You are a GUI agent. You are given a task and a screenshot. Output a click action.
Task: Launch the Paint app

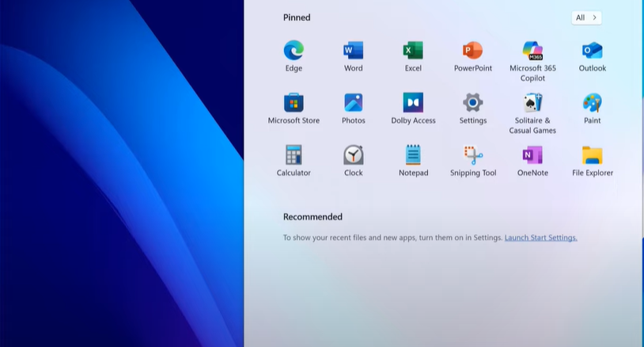click(593, 103)
